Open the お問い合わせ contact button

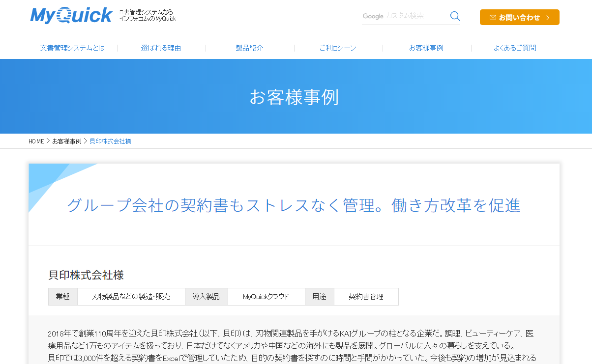[x=520, y=17]
